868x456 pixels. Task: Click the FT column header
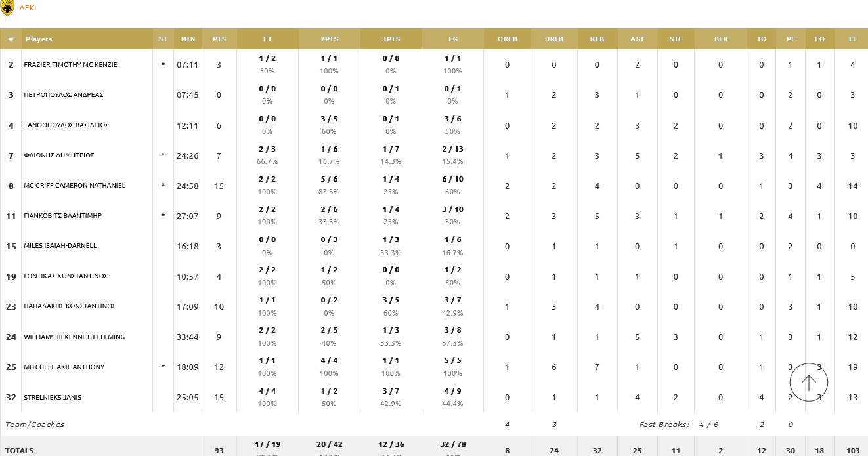pyautogui.click(x=267, y=39)
